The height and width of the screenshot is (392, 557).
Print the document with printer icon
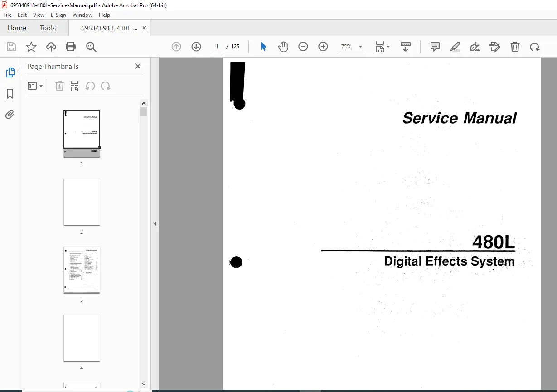(x=71, y=47)
